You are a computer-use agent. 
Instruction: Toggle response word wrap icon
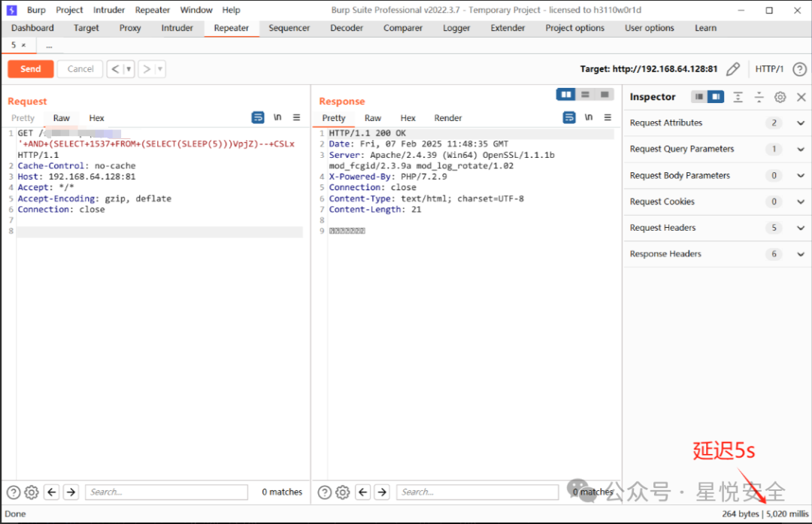[569, 117]
